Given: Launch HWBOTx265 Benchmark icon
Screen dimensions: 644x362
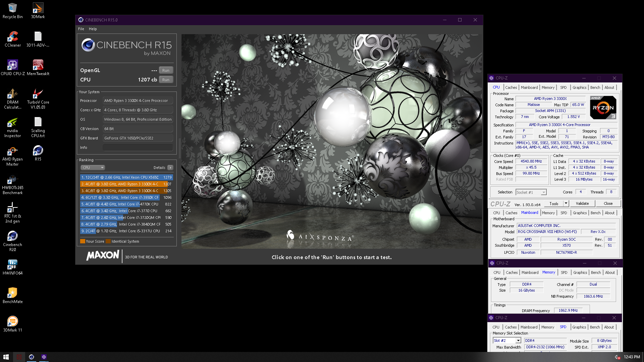Looking at the screenshot, I should pos(12,184).
